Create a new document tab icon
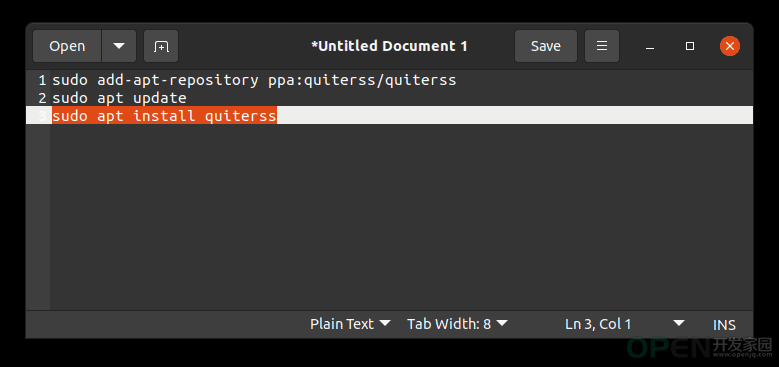 161,46
